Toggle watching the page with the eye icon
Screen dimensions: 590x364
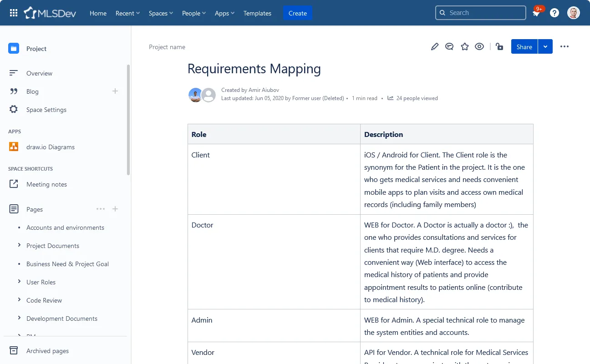(479, 46)
